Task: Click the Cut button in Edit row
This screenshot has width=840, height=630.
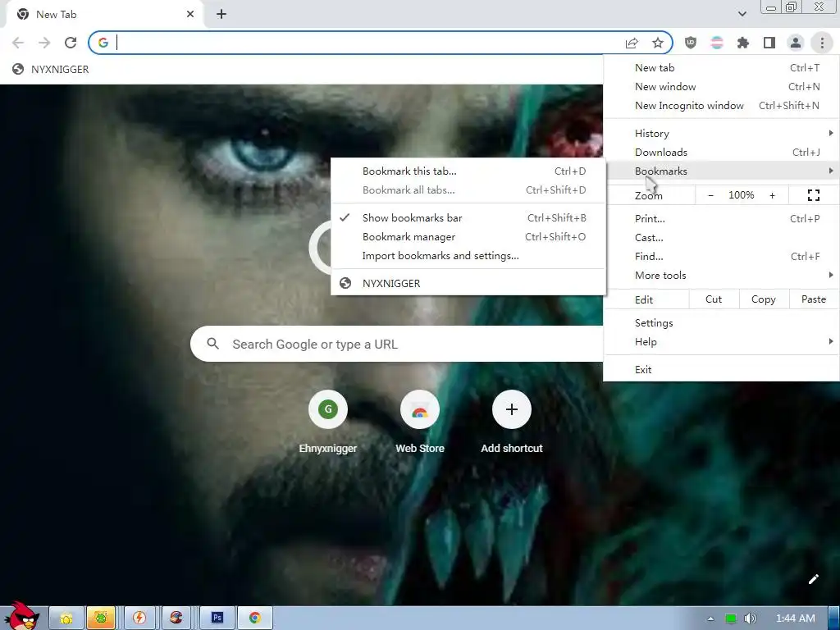Action: click(714, 299)
